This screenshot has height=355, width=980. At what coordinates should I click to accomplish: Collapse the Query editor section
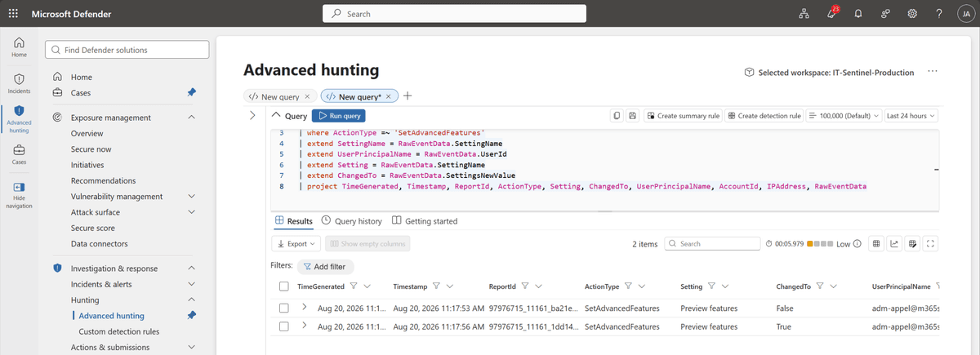coord(275,116)
